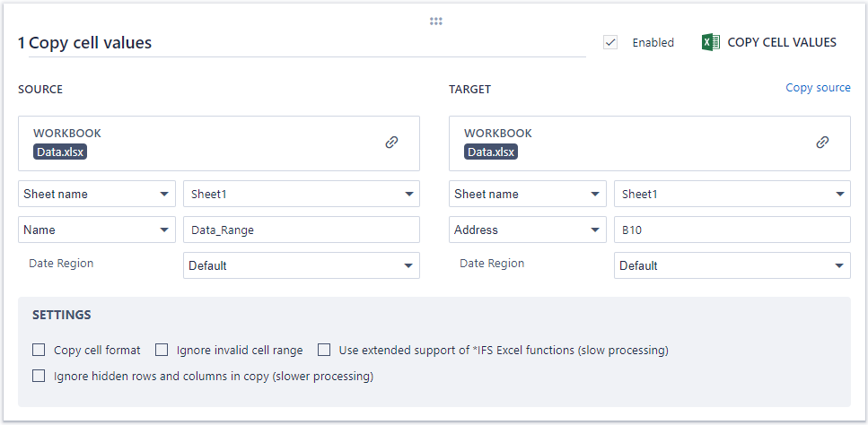
Task: Click the Copy source link
Action: [818, 88]
